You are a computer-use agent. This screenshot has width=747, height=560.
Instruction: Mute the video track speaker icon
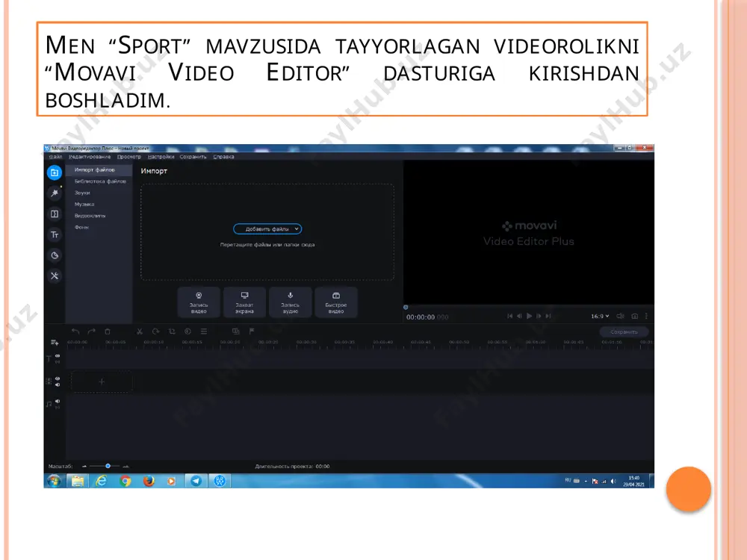point(58,385)
